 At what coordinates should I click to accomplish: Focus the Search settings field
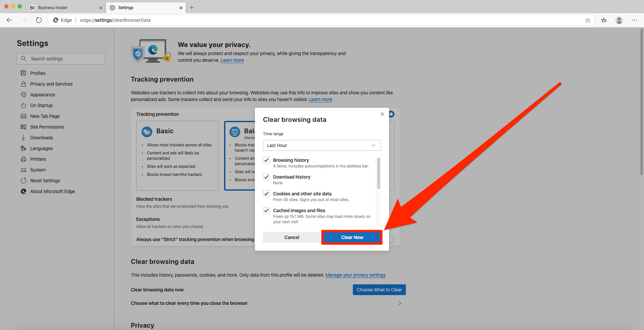pos(61,59)
